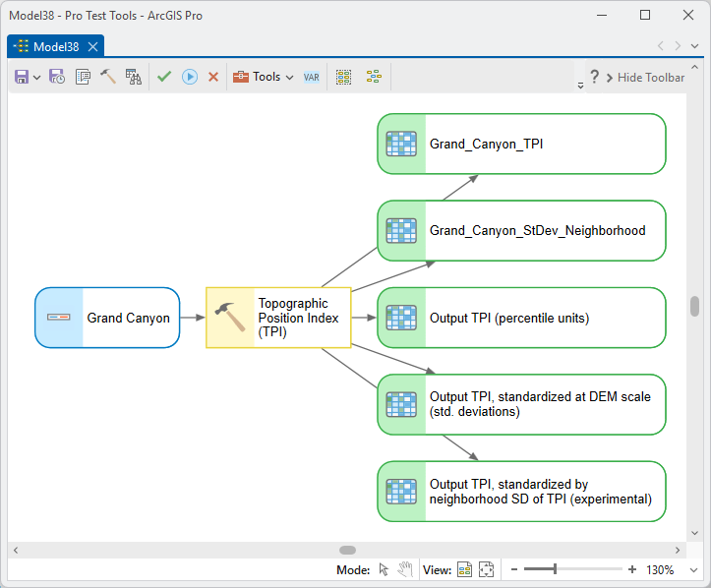Click the VAR variable button
The width and height of the screenshot is (711, 588).
[312, 77]
